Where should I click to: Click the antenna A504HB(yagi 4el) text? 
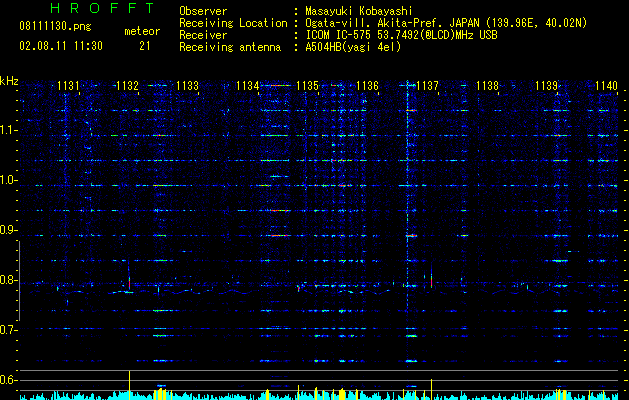coord(353,47)
